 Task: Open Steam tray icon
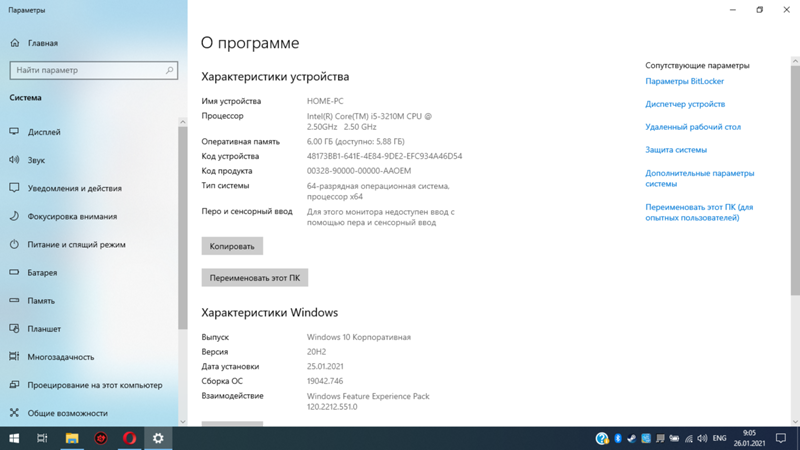pyautogui.click(x=632, y=438)
